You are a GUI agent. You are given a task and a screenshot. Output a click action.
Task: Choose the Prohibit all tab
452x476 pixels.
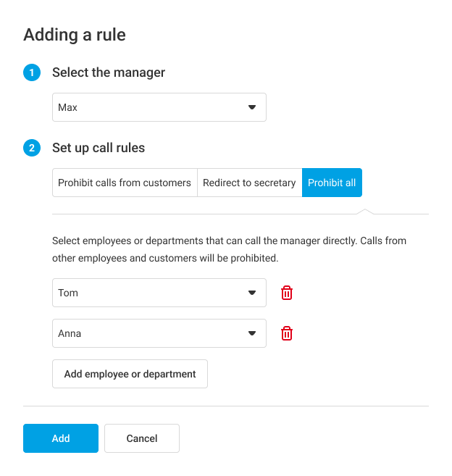tap(332, 183)
